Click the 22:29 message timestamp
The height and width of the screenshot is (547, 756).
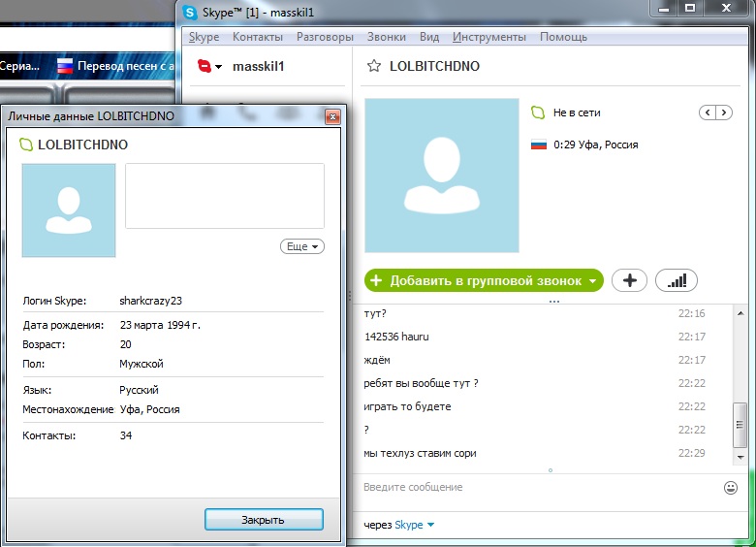(691, 453)
